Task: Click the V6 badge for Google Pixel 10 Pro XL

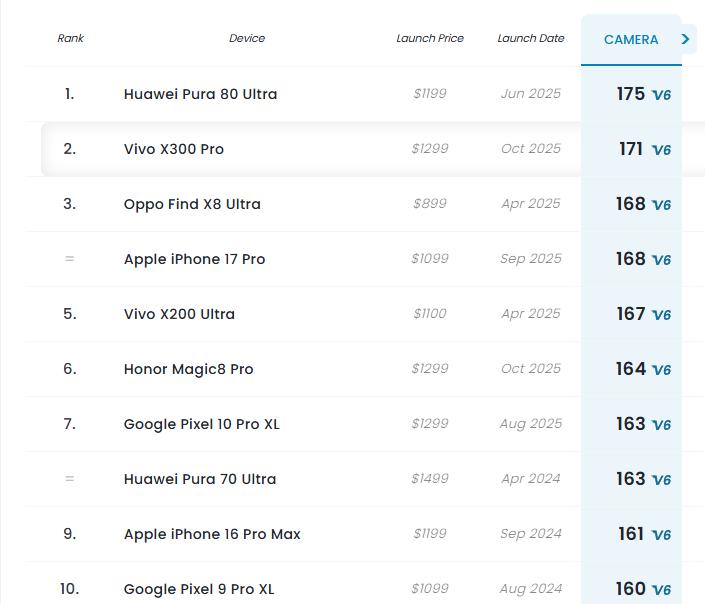Action: pos(661,425)
